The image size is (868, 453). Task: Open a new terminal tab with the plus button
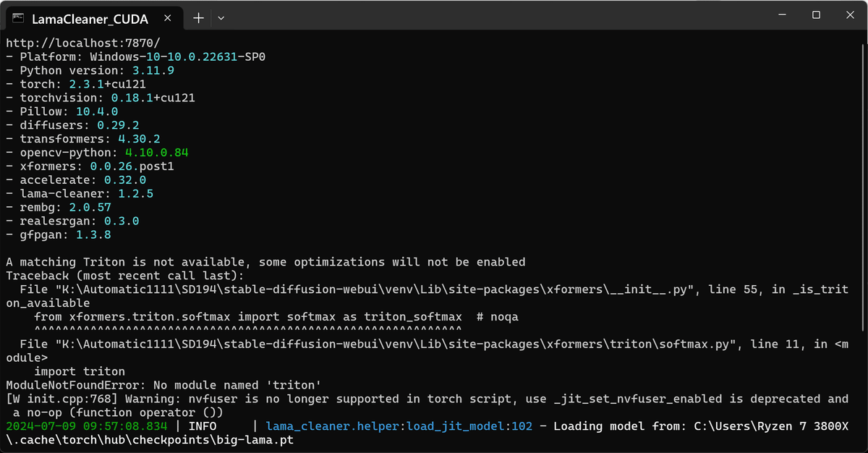click(198, 17)
